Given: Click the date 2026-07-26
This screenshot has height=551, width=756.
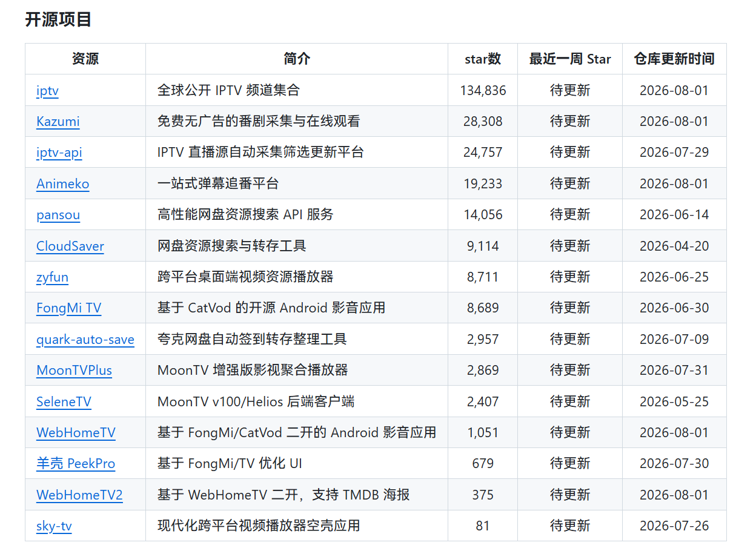Looking at the screenshot, I should click(674, 526).
